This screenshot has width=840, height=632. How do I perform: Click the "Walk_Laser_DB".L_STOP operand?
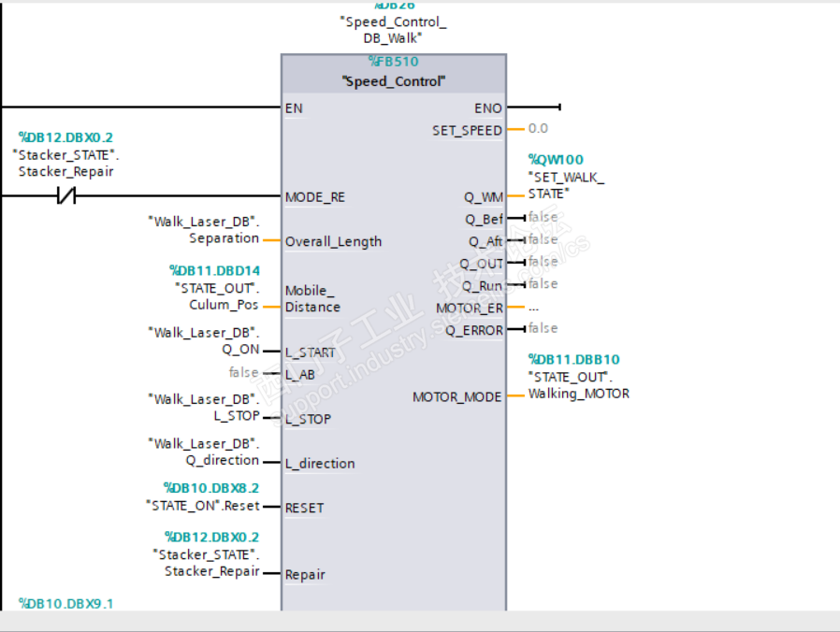click(x=204, y=407)
